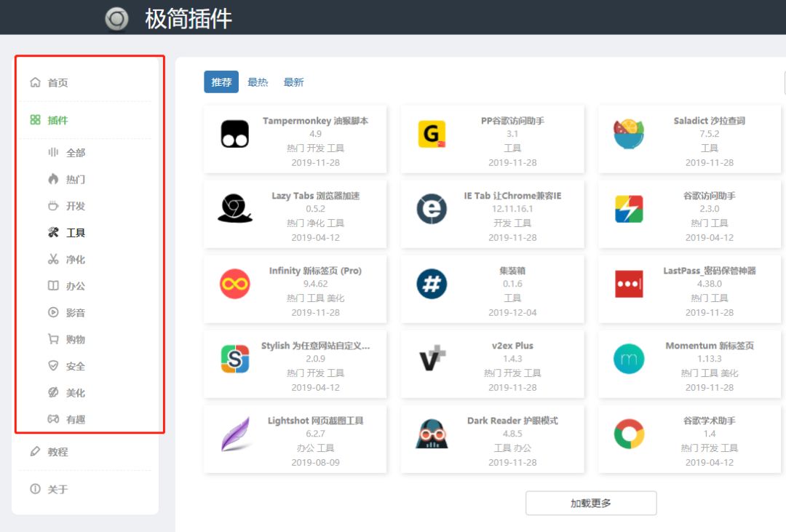Click the 2019-12-04 date on 集装箱 card
The image size is (786, 532).
click(x=512, y=312)
